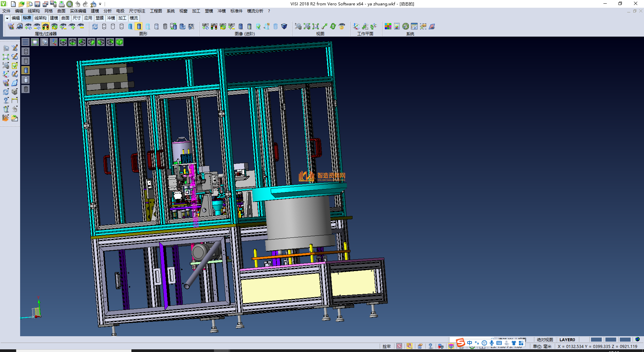644x352 pixels.
Task: Open the 文件 menu
Action: point(6,11)
